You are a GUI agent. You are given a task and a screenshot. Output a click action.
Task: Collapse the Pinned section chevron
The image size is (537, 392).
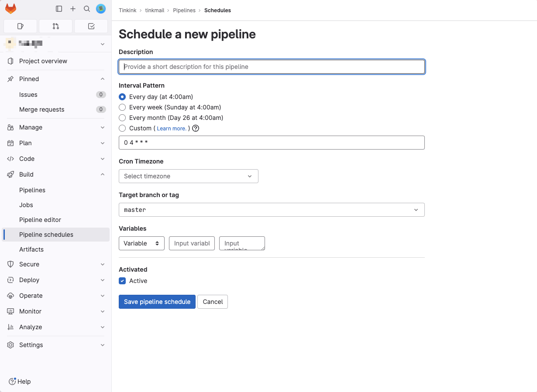(x=103, y=79)
